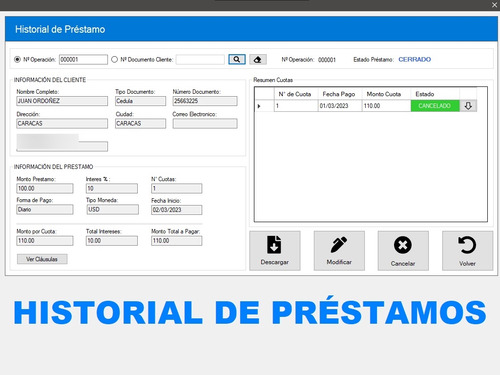Click the Tipo Moneda field USD

coord(112,209)
